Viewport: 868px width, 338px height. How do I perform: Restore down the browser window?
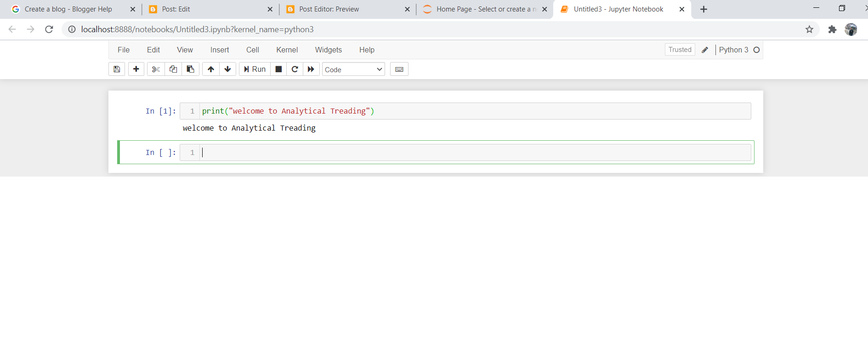point(842,8)
